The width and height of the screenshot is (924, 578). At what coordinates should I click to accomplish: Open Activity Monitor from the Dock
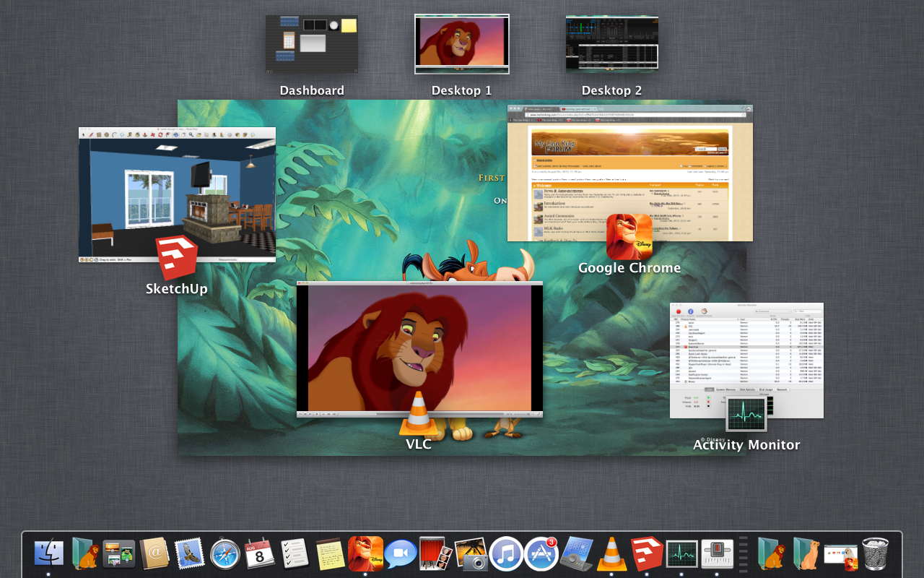(681, 554)
